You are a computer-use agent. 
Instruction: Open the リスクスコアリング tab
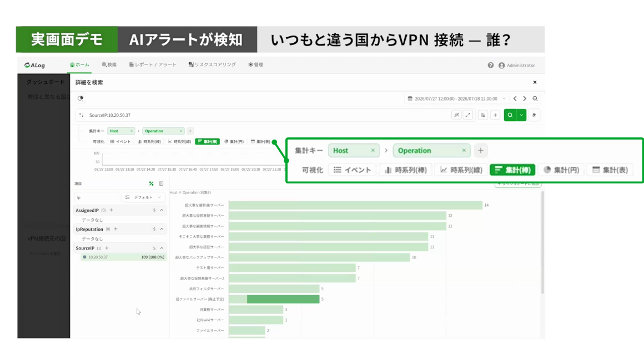[212, 64]
